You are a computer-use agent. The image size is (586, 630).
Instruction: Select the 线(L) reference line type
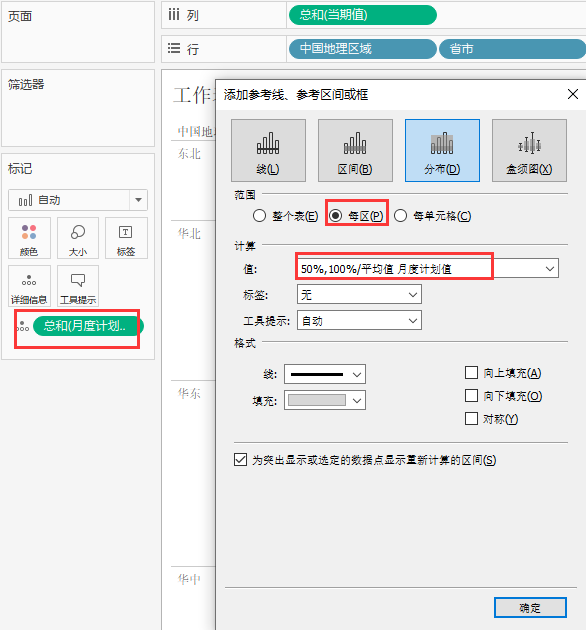[x=268, y=150]
